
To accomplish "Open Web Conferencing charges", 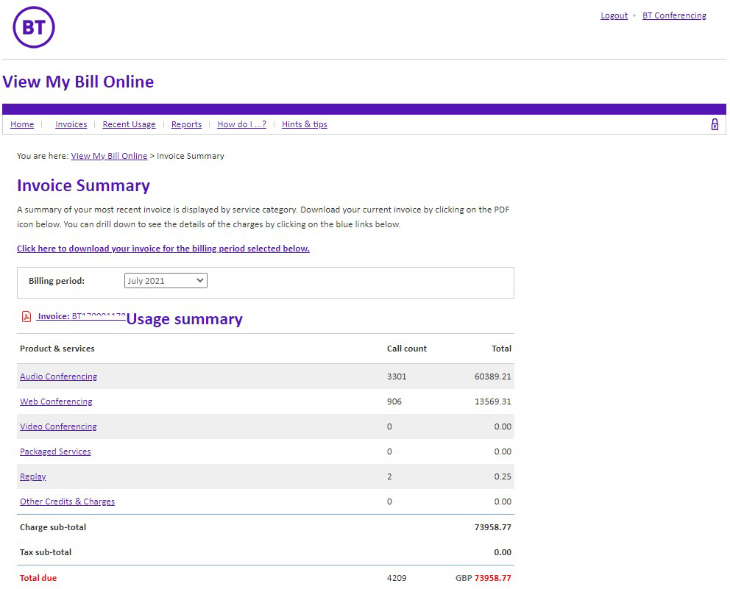I will click(x=56, y=402).
